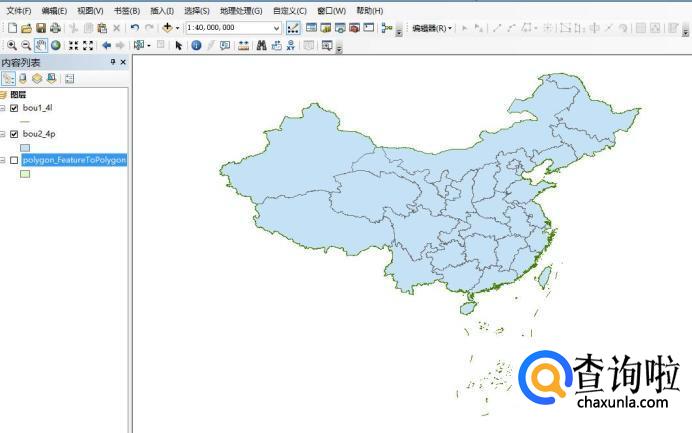Expand Editor toolbar overflow options

tap(685, 32)
